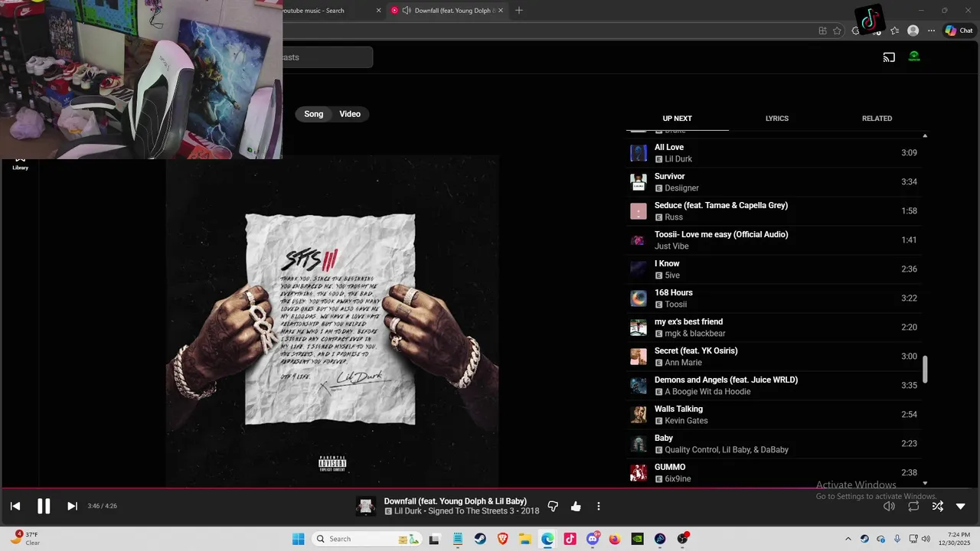Open artist link Ann Marie in queue

click(683, 363)
